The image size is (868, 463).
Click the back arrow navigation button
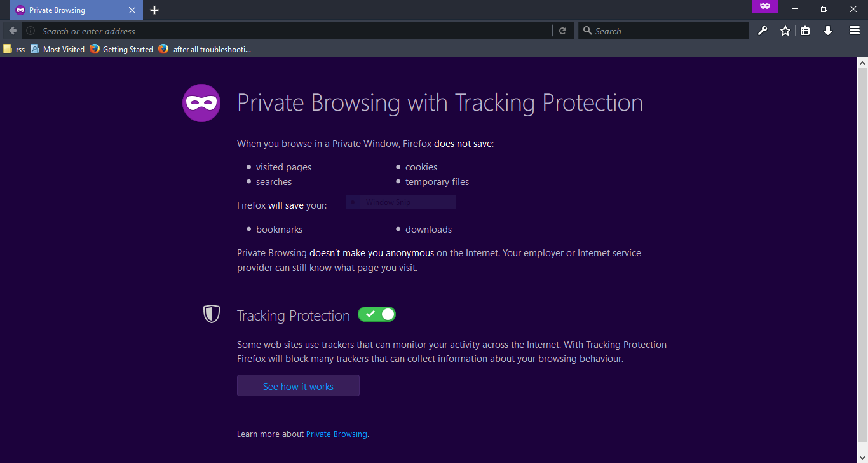tap(13, 31)
